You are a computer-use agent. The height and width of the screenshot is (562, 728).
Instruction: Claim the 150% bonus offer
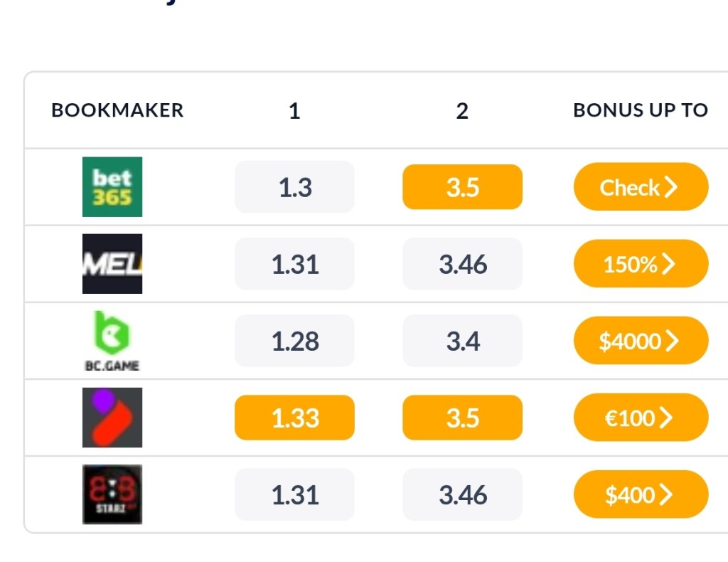coord(641,264)
